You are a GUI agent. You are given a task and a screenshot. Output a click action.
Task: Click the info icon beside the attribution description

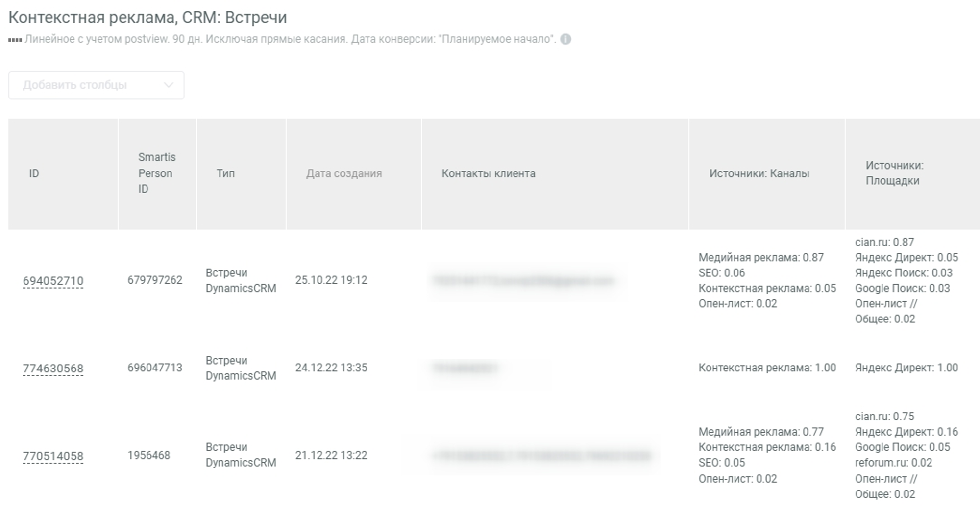pos(565,39)
